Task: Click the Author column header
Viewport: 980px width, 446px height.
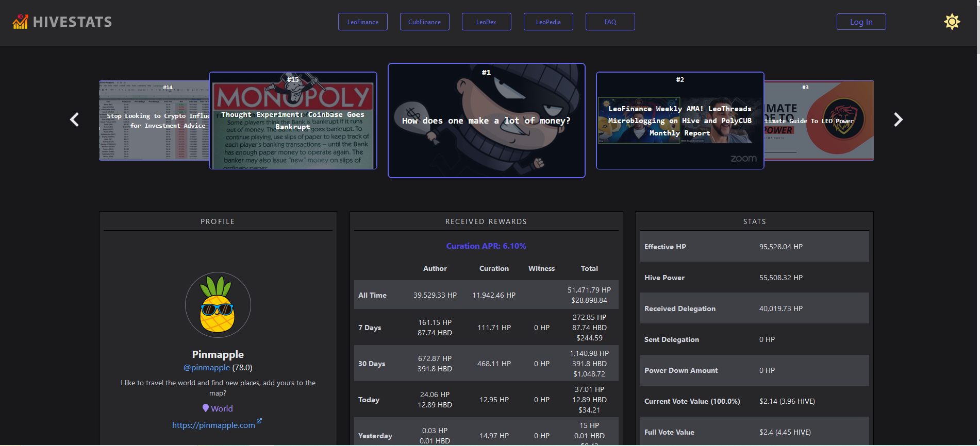Action: [x=435, y=268]
